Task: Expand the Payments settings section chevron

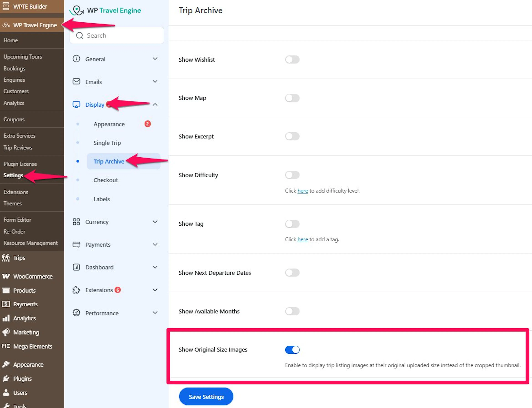Action: coord(155,244)
